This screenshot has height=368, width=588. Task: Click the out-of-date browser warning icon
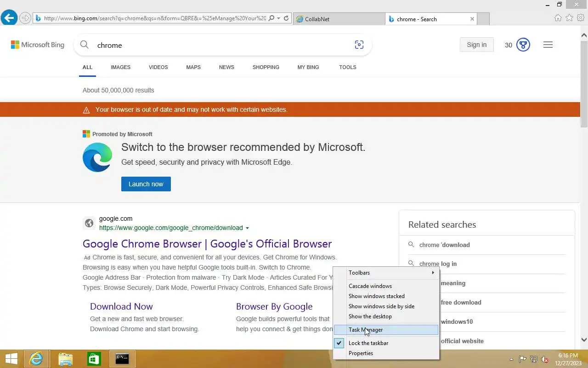(x=86, y=110)
